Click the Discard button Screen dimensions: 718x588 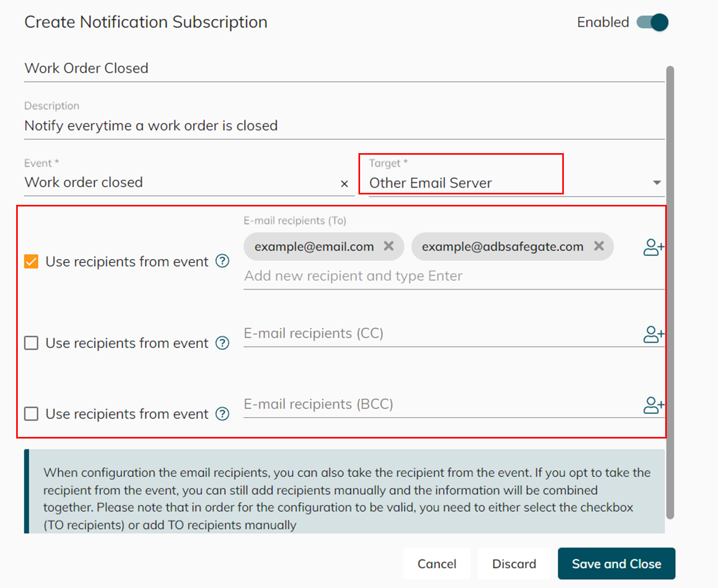click(514, 563)
